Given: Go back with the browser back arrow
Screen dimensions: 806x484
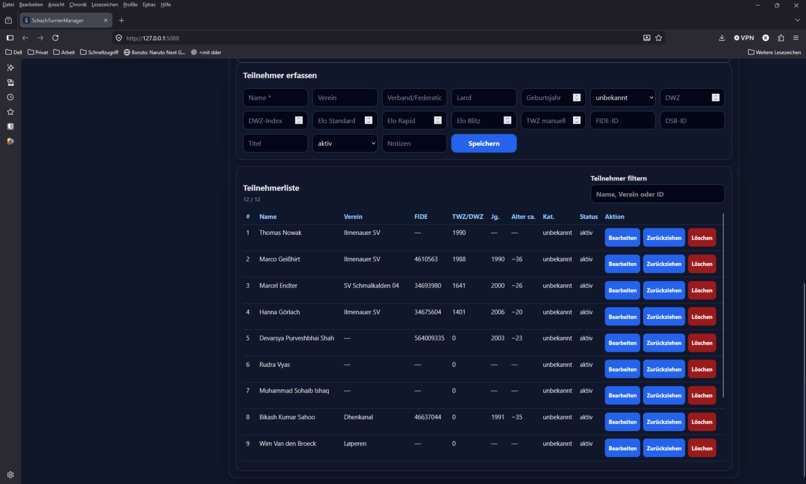Looking at the screenshot, I should click(x=25, y=38).
